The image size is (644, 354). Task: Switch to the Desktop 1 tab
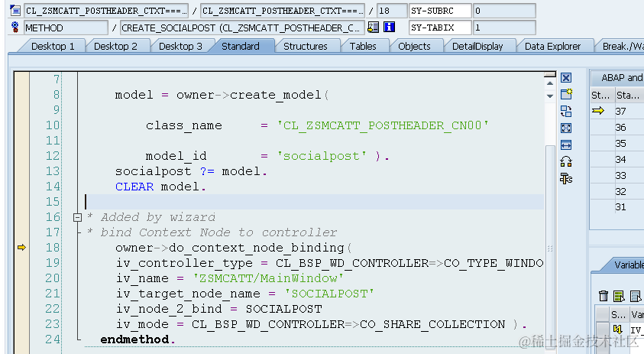(53, 46)
